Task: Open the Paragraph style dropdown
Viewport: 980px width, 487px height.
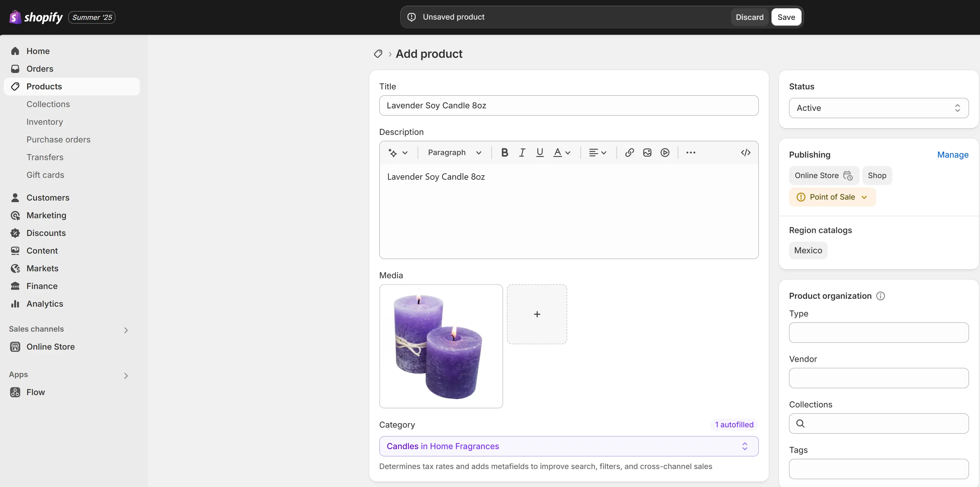Action: (x=454, y=152)
